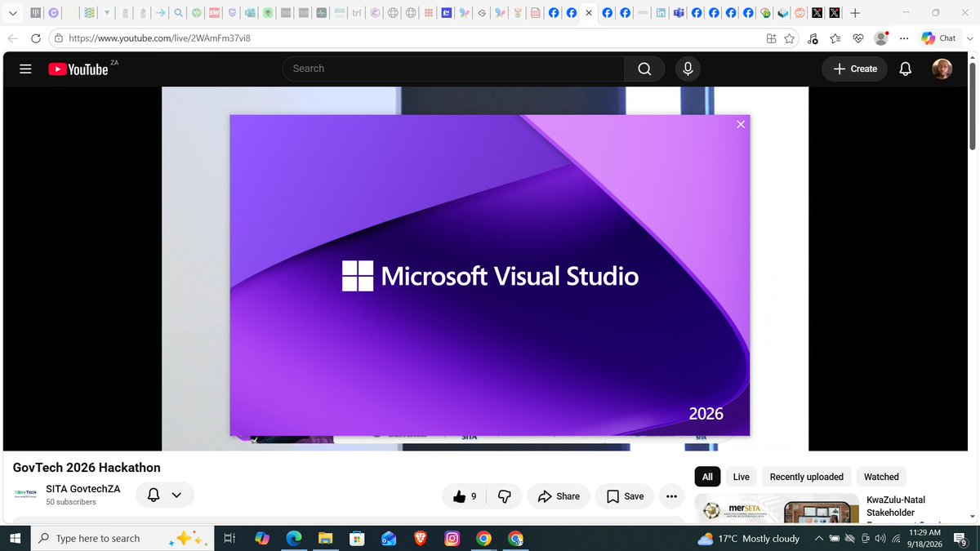Close the Microsoft Visual Studio splash popup

pyautogui.click(x=741, y=124)
